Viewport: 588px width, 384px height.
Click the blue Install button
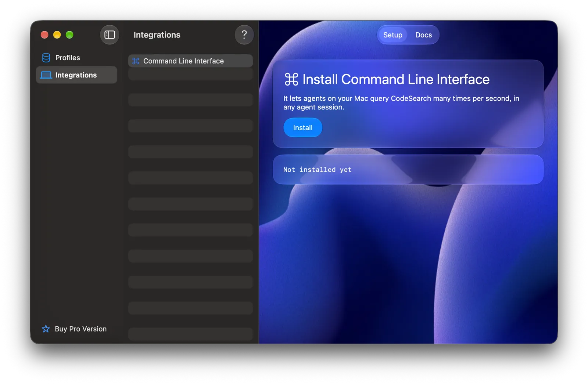[x=303, y=128]
